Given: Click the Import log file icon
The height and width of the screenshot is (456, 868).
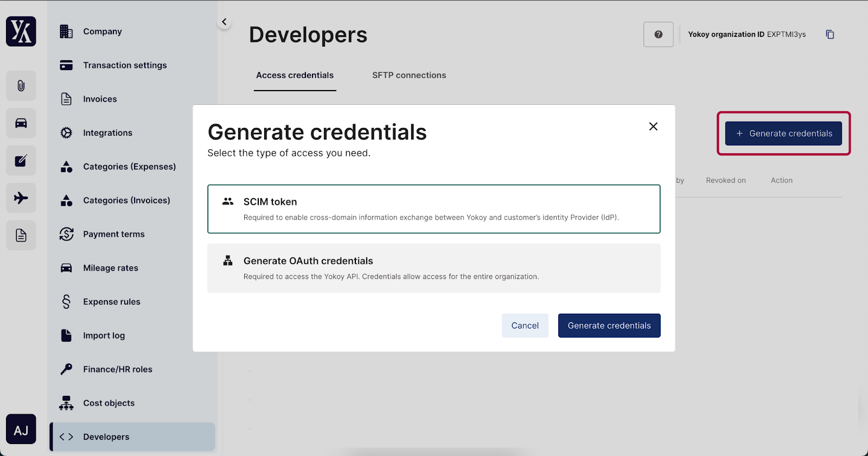Looking at the screenshot, I should 66,335.
